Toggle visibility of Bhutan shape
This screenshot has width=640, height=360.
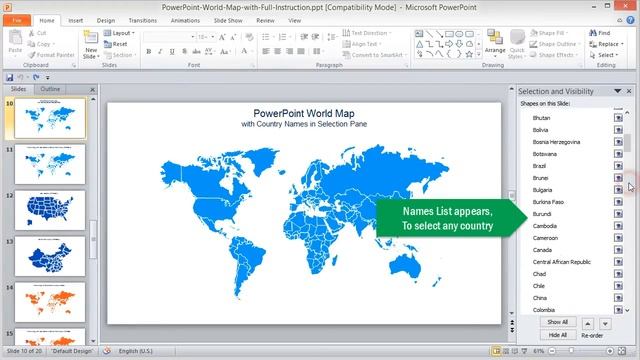(618, 118)
